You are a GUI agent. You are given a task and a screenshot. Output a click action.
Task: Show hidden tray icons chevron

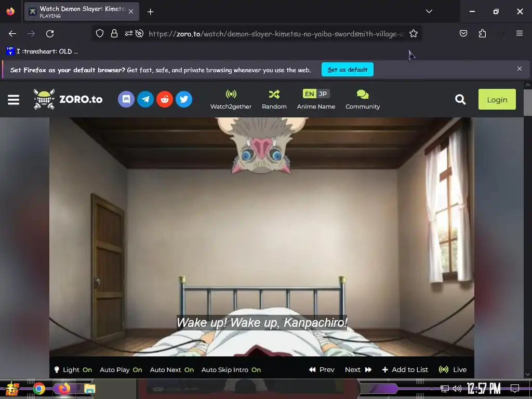click(x=432, y=389)
